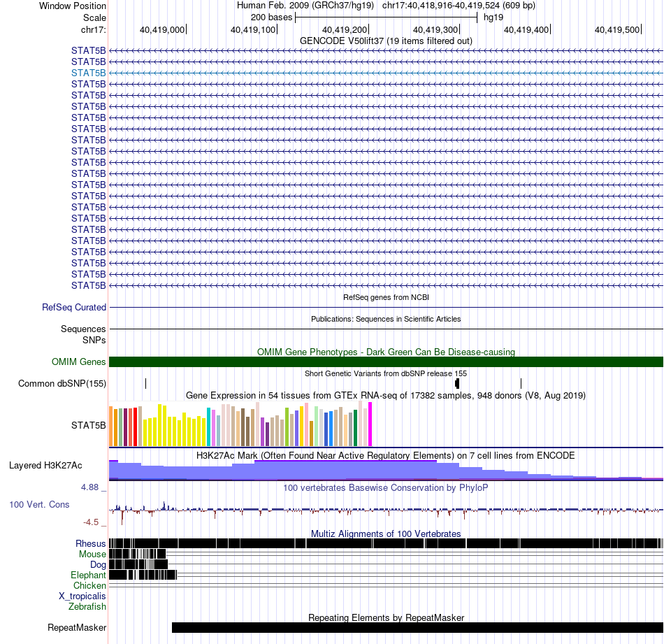Select the Rhesus alignment label
This screenshot has width=664, height=644.
(x=91, y=543)
